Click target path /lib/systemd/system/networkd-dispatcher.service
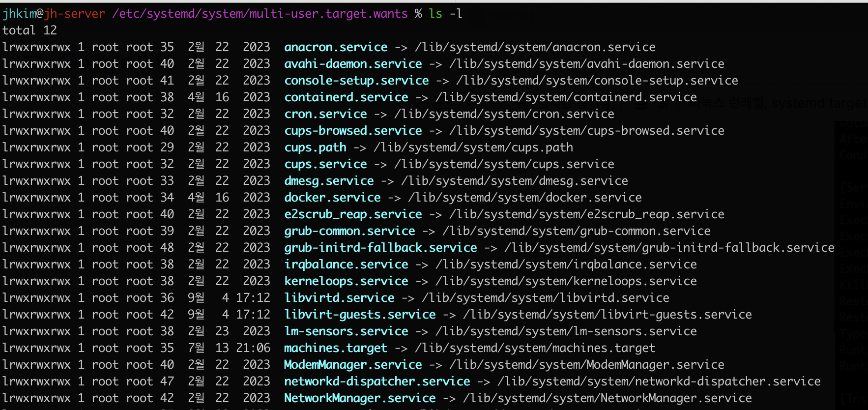 coord(659,381)
